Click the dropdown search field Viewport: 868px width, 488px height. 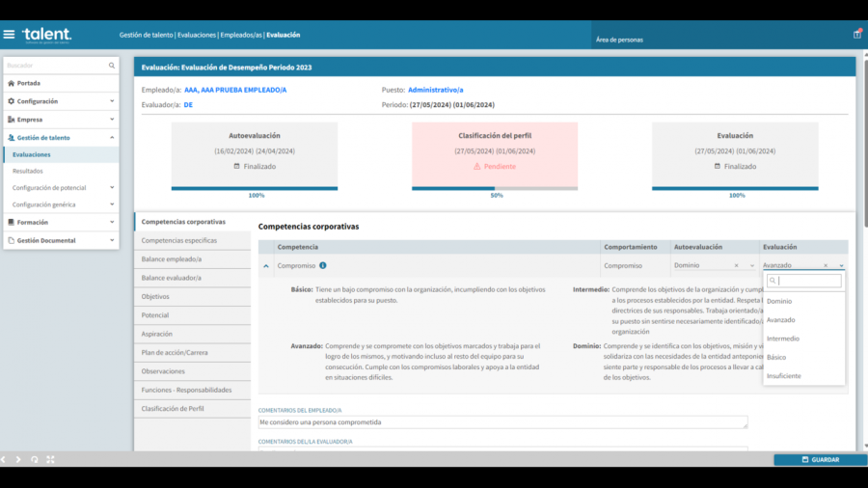803,281
